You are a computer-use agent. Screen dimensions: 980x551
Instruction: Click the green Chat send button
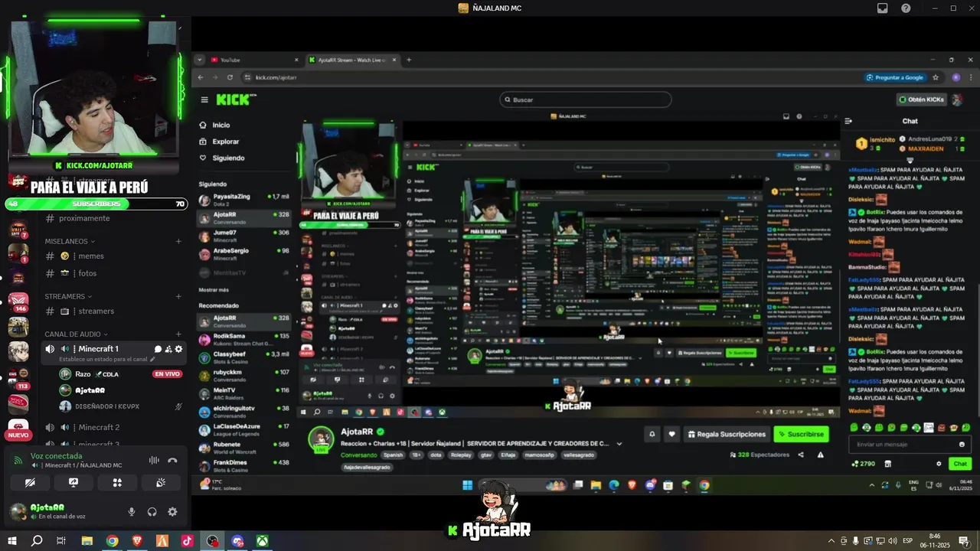point(960,464)
